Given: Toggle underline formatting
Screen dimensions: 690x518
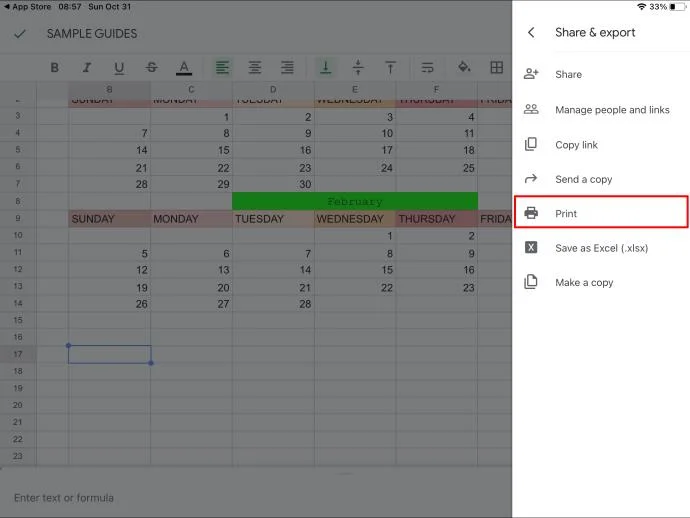Looking at the screenshot, I should click(119, 68).
